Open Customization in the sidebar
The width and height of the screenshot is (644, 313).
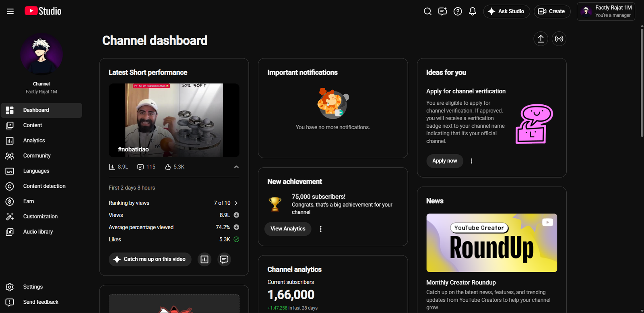(x=41, y=216)
